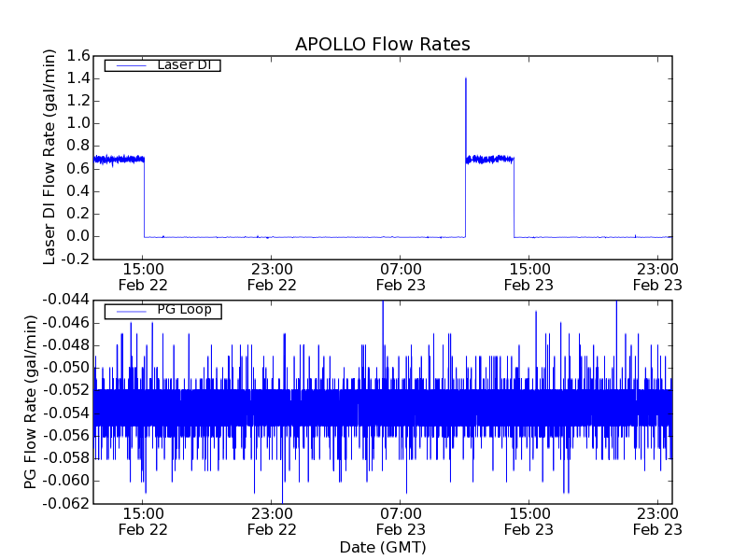Image resolution: width=747 pixels, height=560 pixels.
Task: Click the 0.2 tick on the Laser DI axis
Action: coord(78,214)
